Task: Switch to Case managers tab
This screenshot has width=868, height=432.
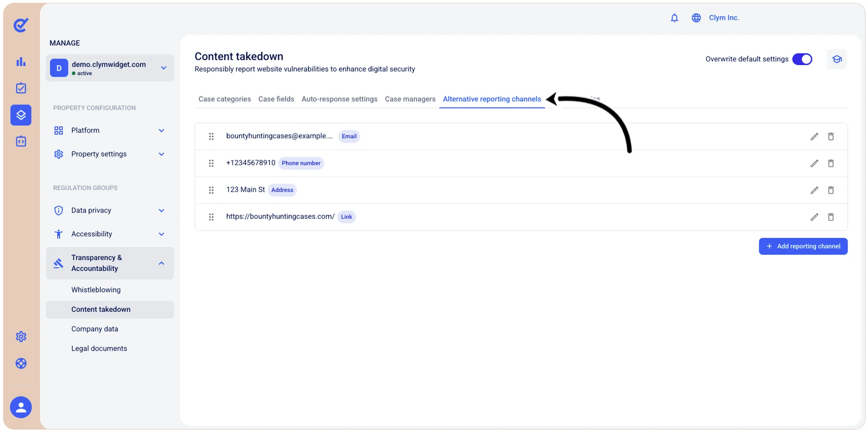Action: 410,99
